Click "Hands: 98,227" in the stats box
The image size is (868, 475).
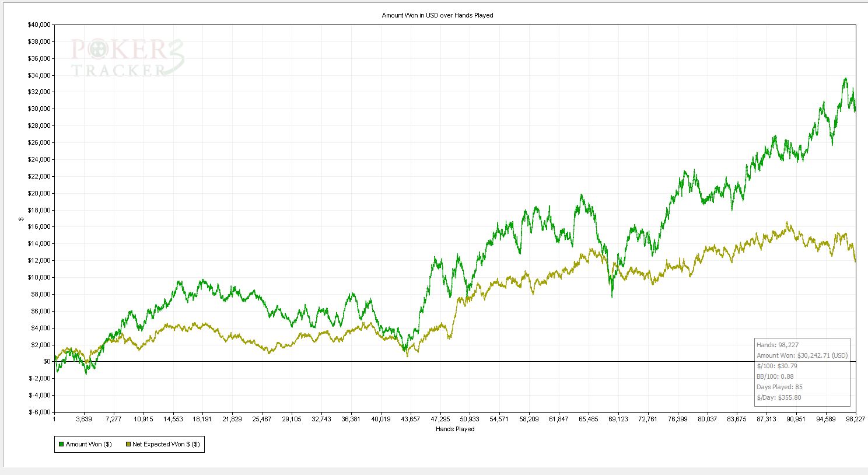[778, 345]
